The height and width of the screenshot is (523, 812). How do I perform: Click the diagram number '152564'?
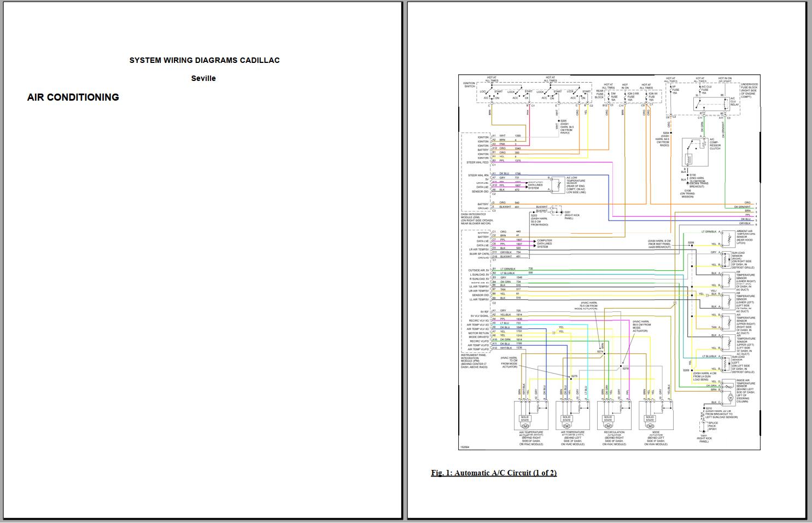coord(464,448)
